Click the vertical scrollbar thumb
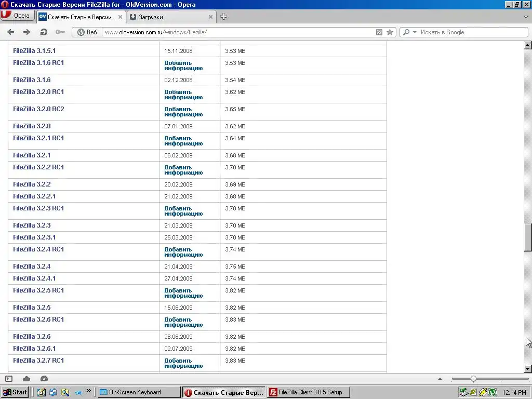Viewport: 532px width, 399px height. tap(528, 237)
